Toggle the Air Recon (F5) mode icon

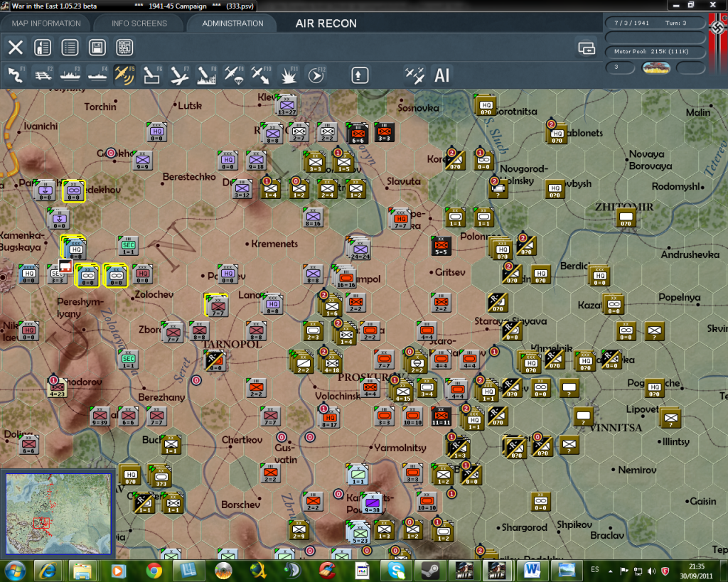[124, 75]
